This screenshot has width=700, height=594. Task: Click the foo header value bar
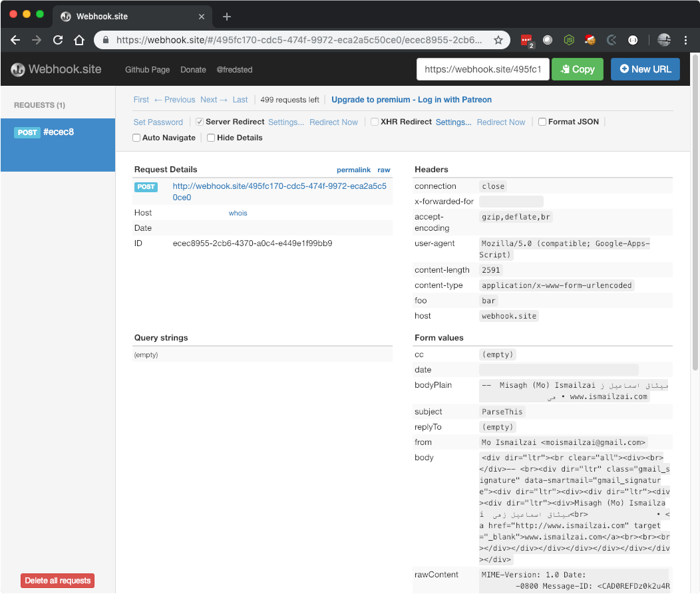488,301
